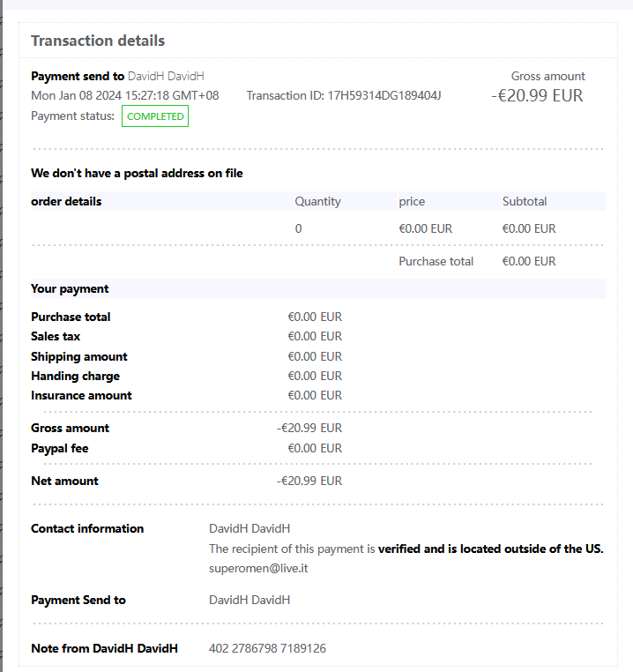Click the note text 402 2786798 7189126

point(267,648)
